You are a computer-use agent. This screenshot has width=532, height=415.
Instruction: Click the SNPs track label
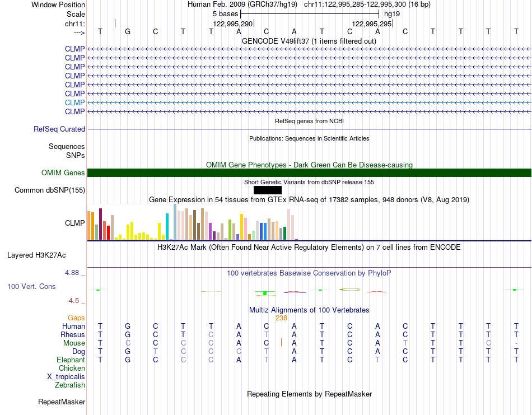click(x=76, y=155)
